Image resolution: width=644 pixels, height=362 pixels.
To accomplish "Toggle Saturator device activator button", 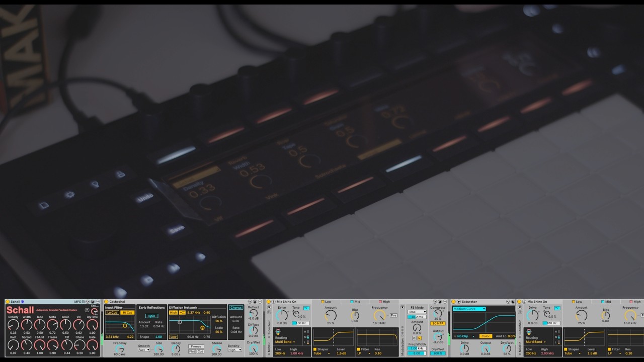I will point(453,302).
